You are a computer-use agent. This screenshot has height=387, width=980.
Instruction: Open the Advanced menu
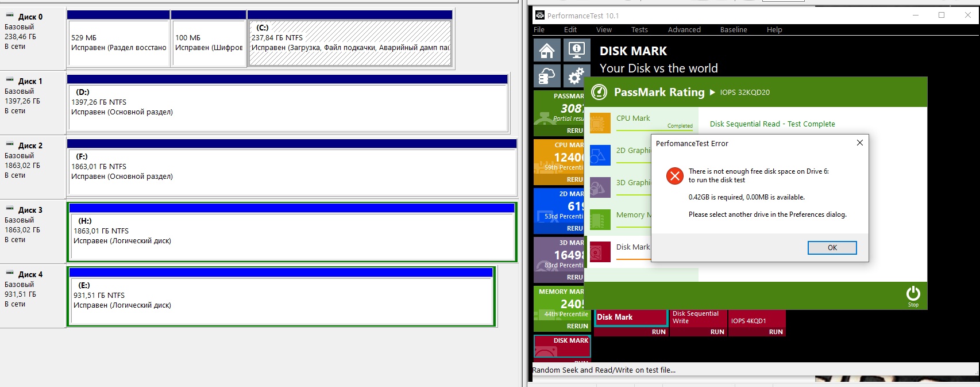[684, 30]
